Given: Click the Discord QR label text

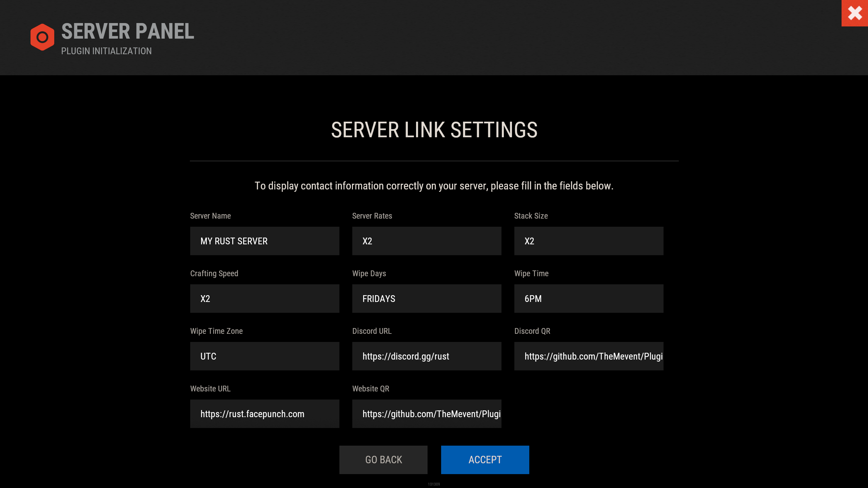Looking at the screenshot, I should point(532,331).
